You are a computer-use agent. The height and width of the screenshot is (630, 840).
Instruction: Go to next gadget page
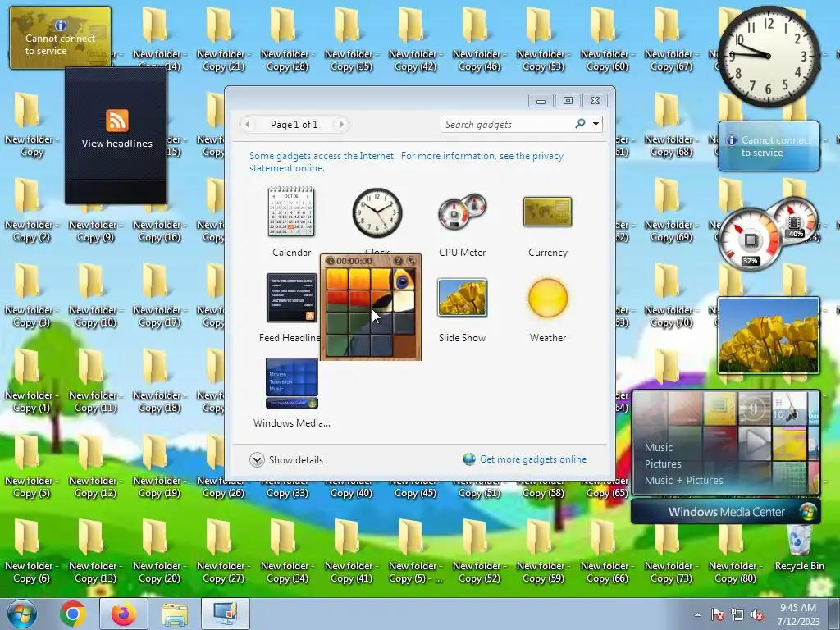[340, 125]
